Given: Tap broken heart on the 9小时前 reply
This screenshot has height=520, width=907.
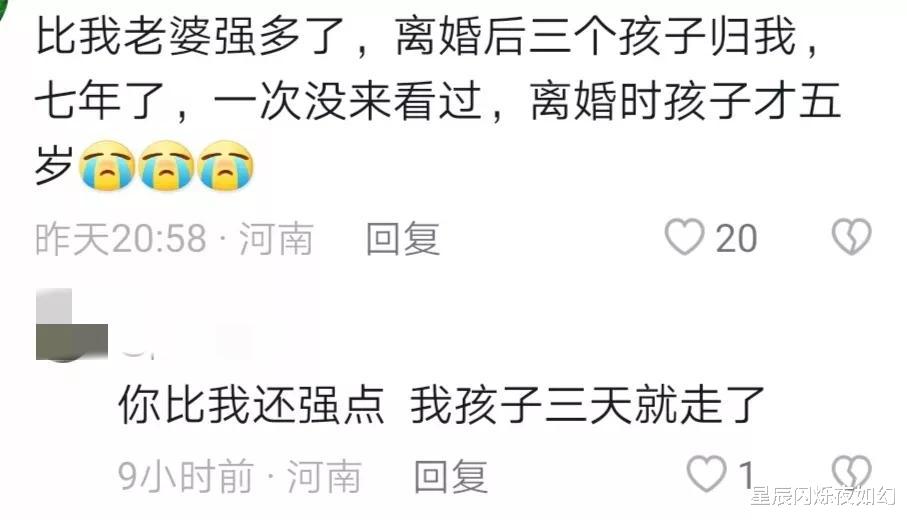Looking at the screenshot, I should pyautogui.click(x=851, y=474).
